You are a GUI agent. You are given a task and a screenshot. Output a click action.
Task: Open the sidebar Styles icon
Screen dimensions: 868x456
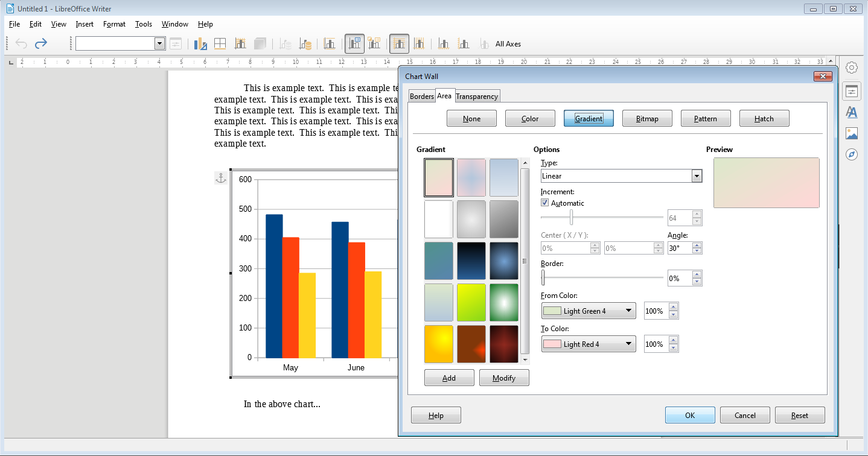[x=852, y=112]
